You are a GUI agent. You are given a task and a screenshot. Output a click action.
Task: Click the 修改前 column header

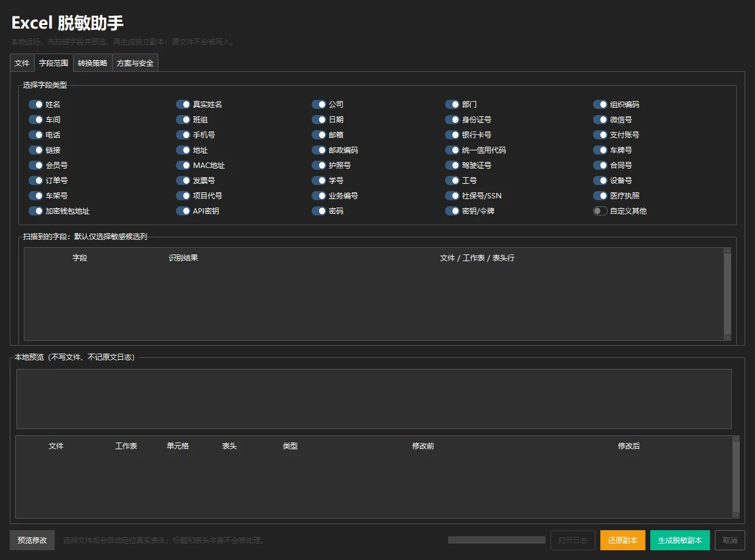click(423, 446)
